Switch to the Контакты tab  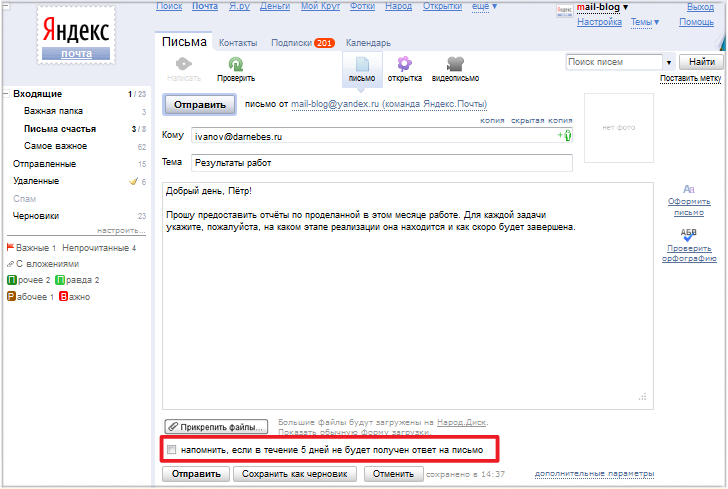point(238,43)
